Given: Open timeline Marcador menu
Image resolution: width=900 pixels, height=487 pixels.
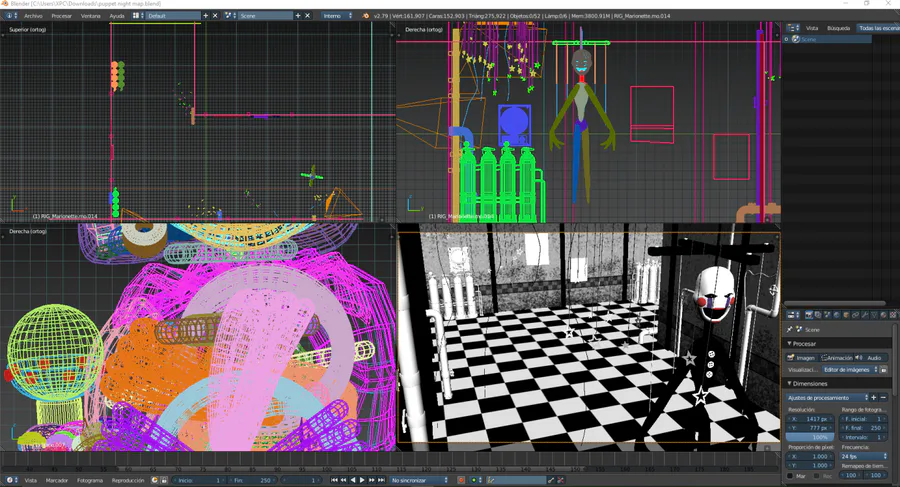Looking at the screenshot, I should (x=57, y=480).
